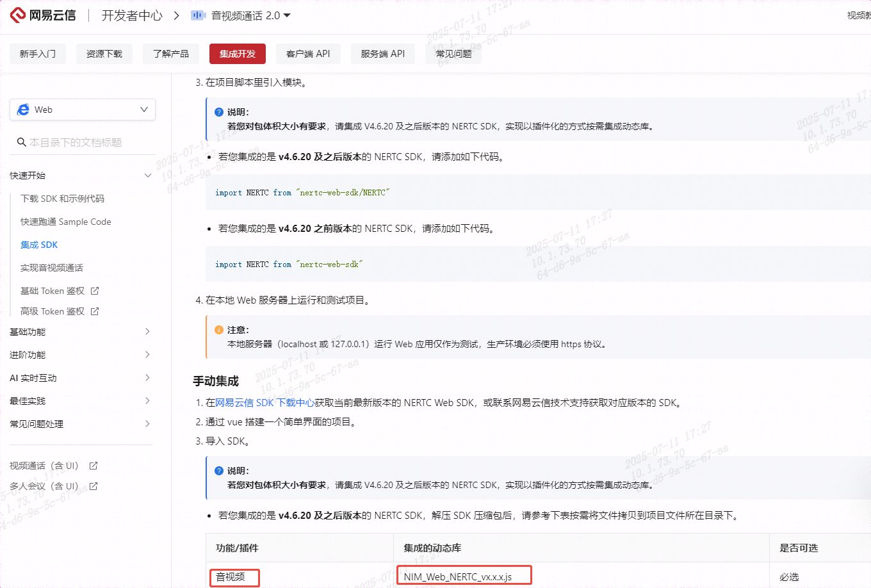Viewport: 871px width, 588px height.
Task: Click the 音视频通话 2.0 product icon
Action: (197, 15)
